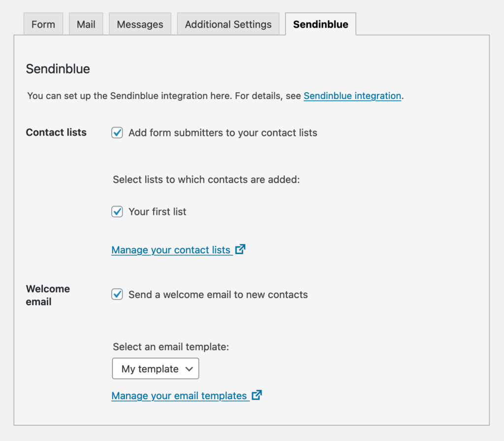Switch to the Form tab
The image size is (504, 441).
pyautogui.click(x=43, y=24)
